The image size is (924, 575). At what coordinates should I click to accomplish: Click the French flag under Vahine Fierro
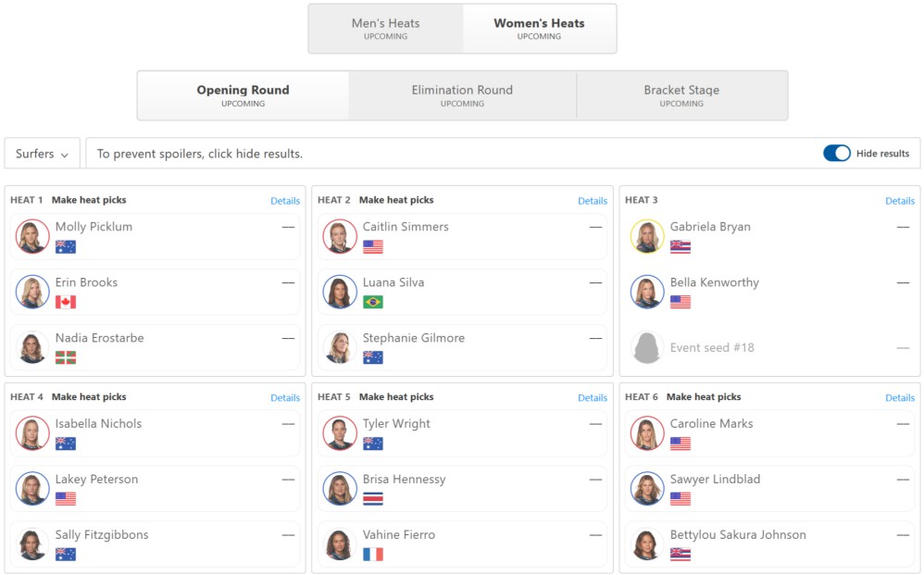tap(373, 555)
